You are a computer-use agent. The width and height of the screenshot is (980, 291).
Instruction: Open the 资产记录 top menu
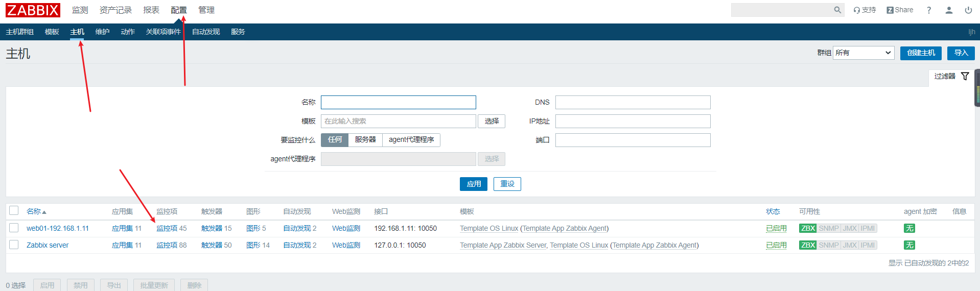pos(115,10)
